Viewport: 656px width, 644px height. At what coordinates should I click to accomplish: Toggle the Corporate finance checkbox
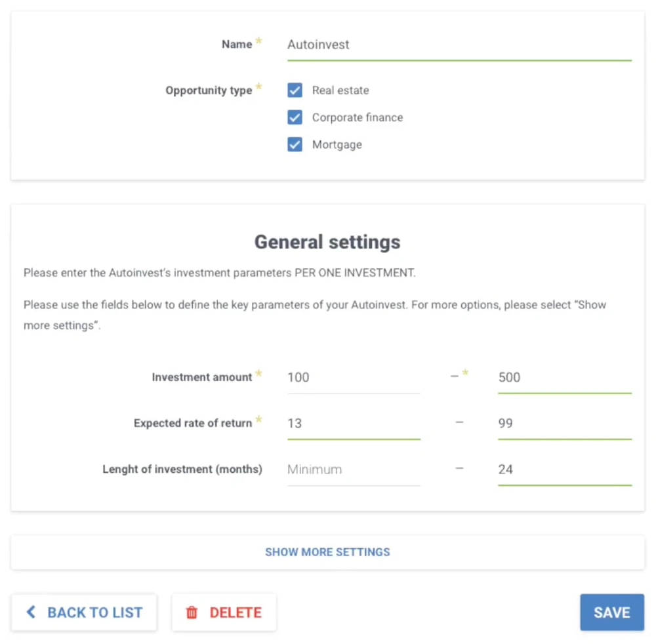pos(295,117)
